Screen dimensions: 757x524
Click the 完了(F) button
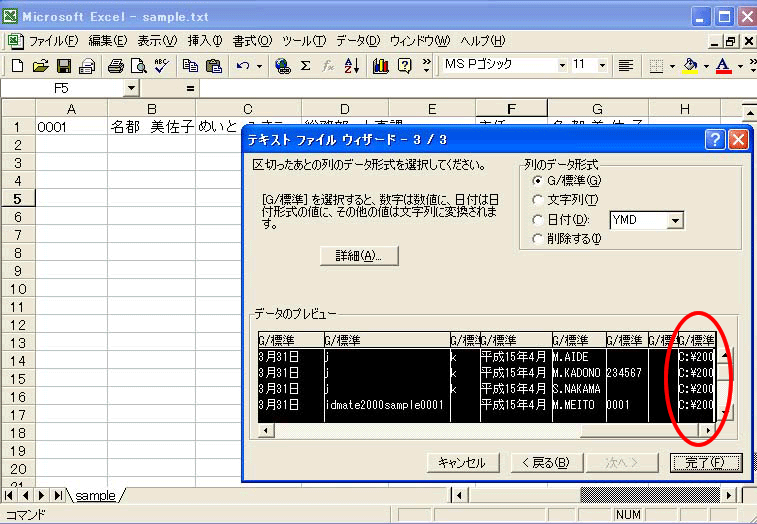coord(706,463)
